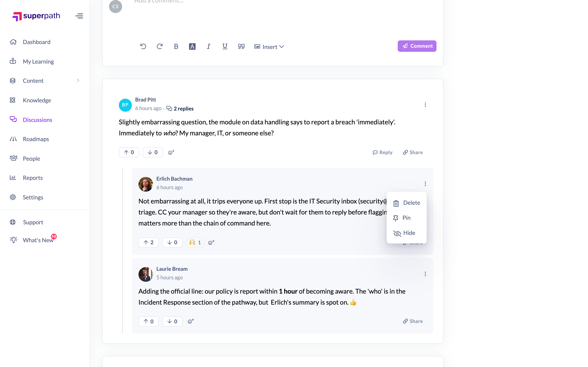
Task: Toggle underline formatting in comment editor
Action: coord(225,46)
